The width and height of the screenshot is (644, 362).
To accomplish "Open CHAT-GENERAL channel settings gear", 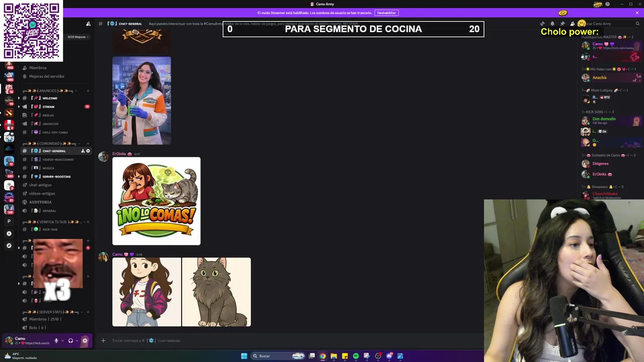I will (x=88, y=151).
